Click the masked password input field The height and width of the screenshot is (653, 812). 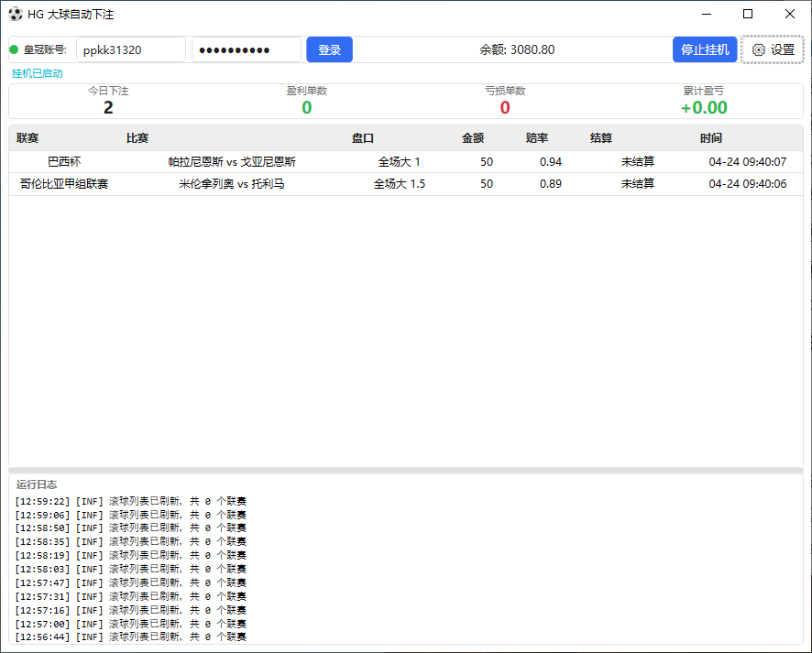pyautogui.click(x=246, y=49)
